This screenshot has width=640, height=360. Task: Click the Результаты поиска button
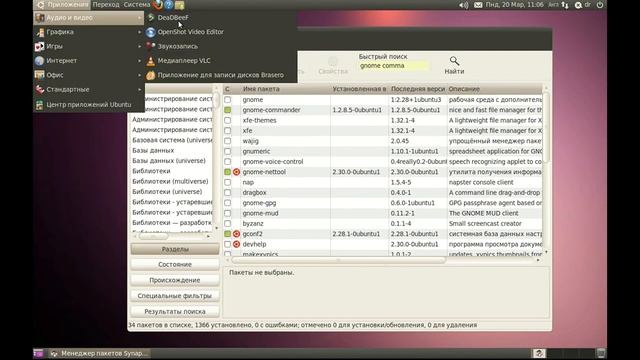coord(175,311)
